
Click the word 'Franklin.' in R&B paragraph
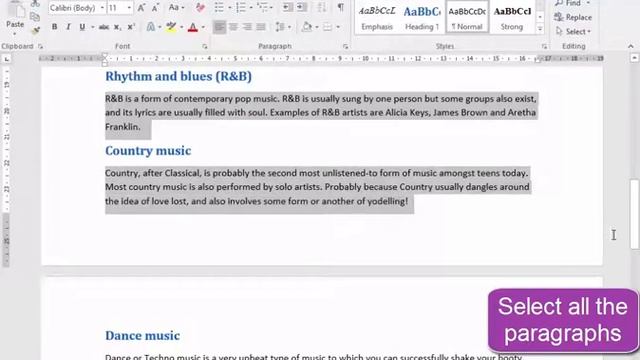pos(123,127)
